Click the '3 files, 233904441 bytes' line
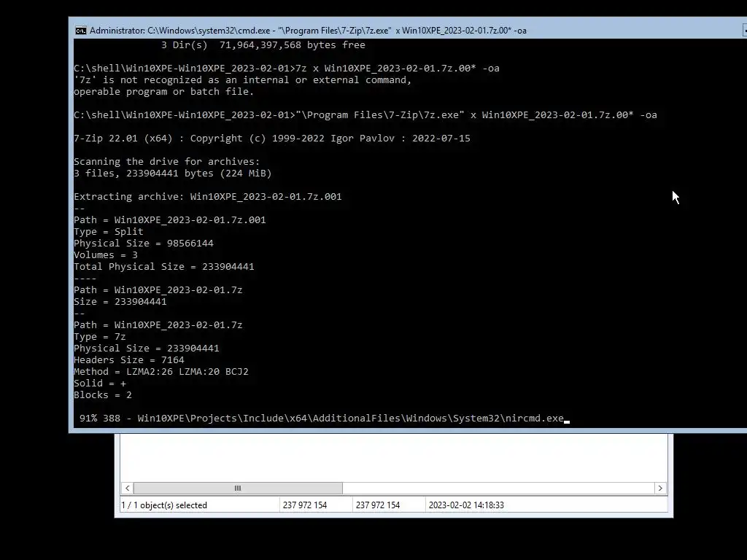This screenshot has width=747, height=560. (x=173, y=174)
